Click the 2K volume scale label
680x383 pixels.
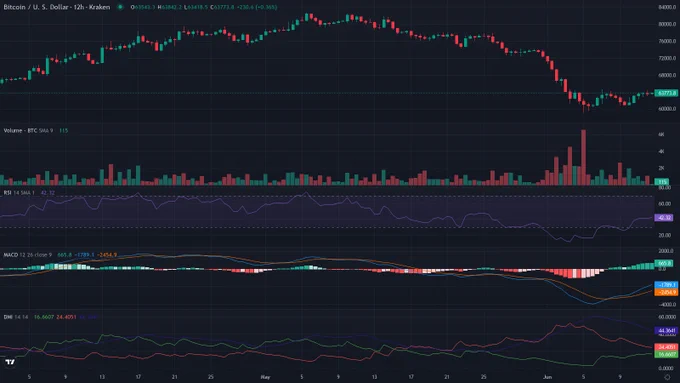pos(661,168)
